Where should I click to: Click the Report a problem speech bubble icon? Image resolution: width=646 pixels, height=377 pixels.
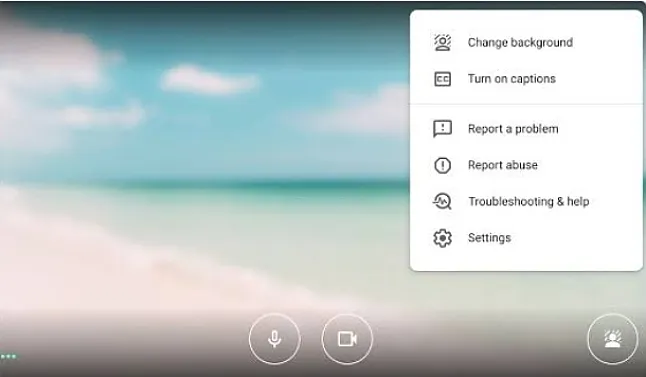442,129
